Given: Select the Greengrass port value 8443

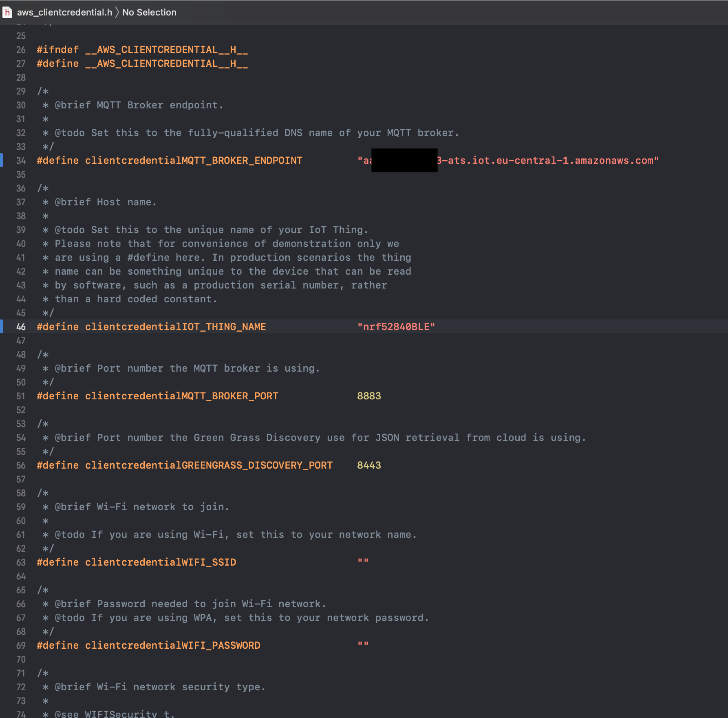Looking at the screenshot, I should click(369, 465).
